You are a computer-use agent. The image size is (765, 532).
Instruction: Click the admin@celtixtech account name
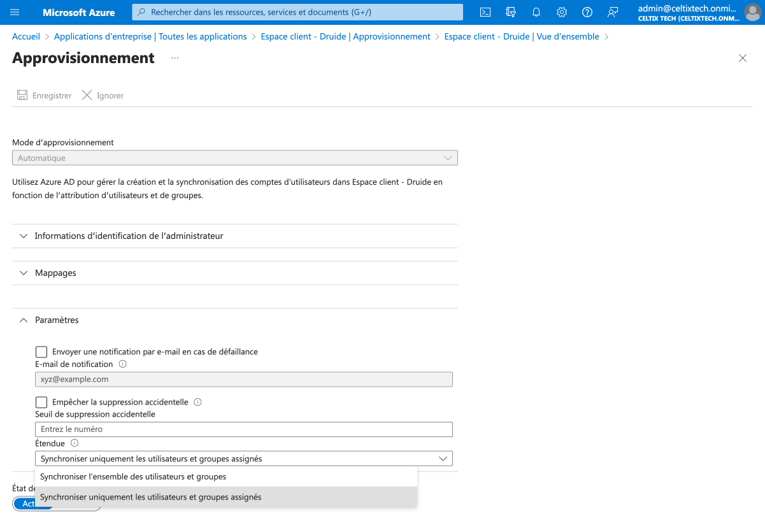click(x=687, y=8)
